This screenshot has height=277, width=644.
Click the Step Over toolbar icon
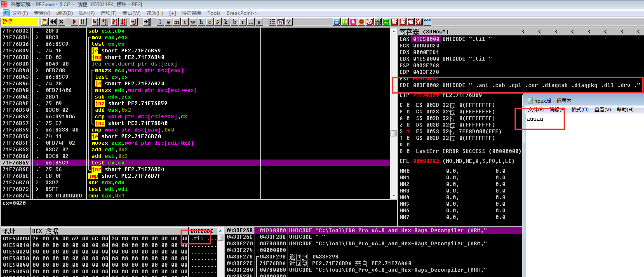point(104,22)
